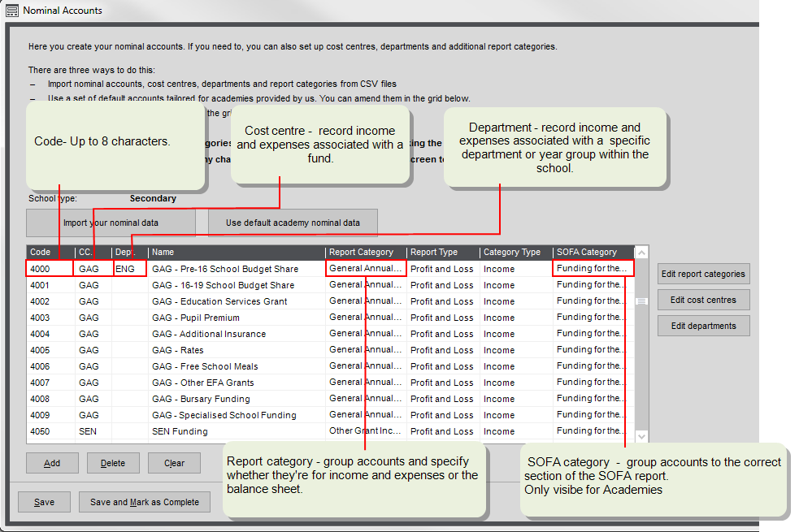Image resolution: width=799 pixels, height=532 pixels.
Task: Click General Annual... in row 4009
Action: coord(366,415)
